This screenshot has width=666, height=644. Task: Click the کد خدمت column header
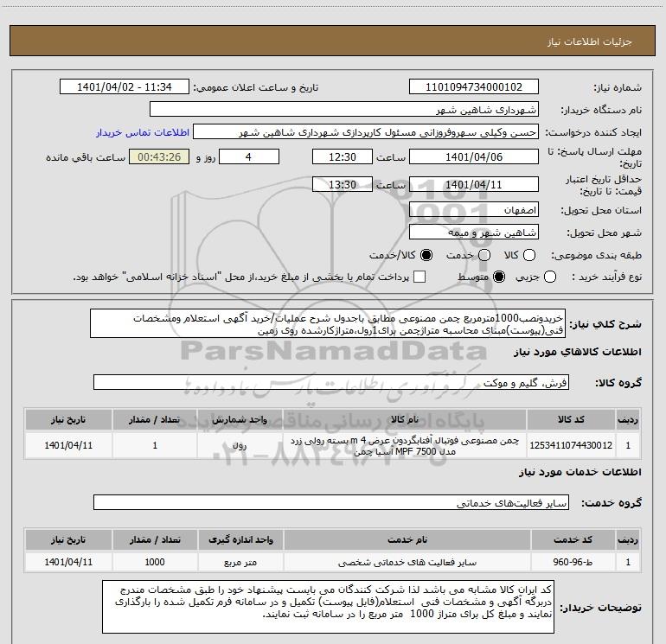point(573,539)
